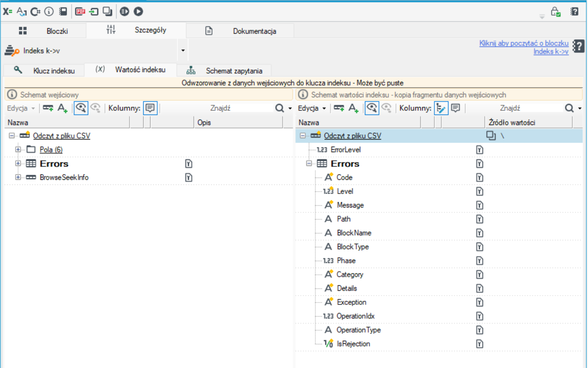Viewport: 588px width, 368px height.
Task: Click the padlock icon at top right
Action: 555,12
